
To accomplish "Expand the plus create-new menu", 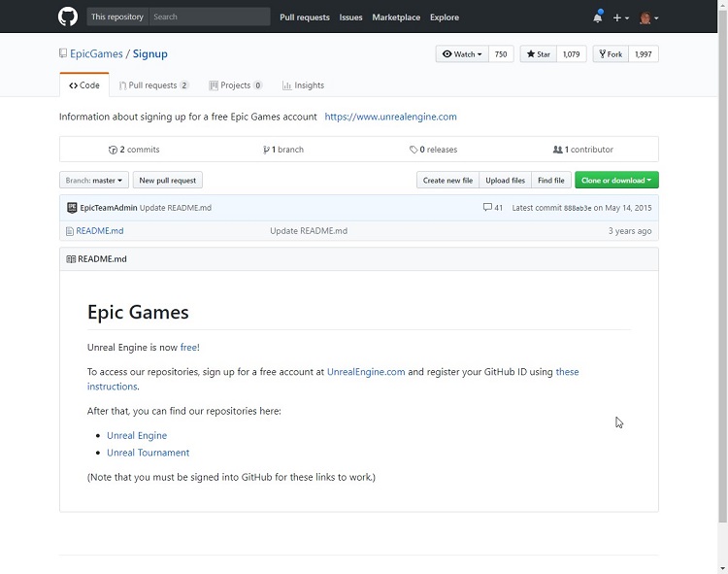I will 620,17.
